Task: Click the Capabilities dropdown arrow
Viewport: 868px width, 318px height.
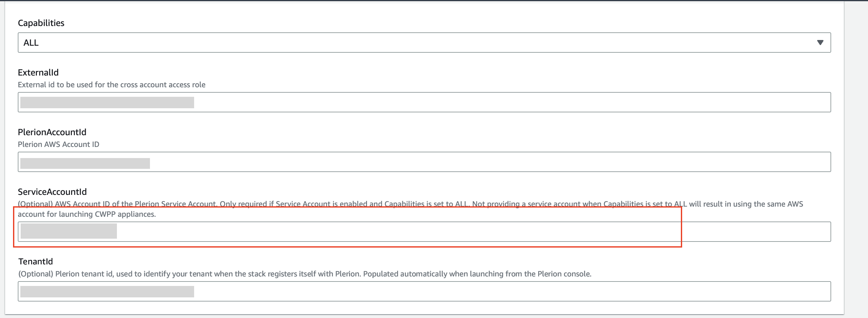Action: point(820,43)
